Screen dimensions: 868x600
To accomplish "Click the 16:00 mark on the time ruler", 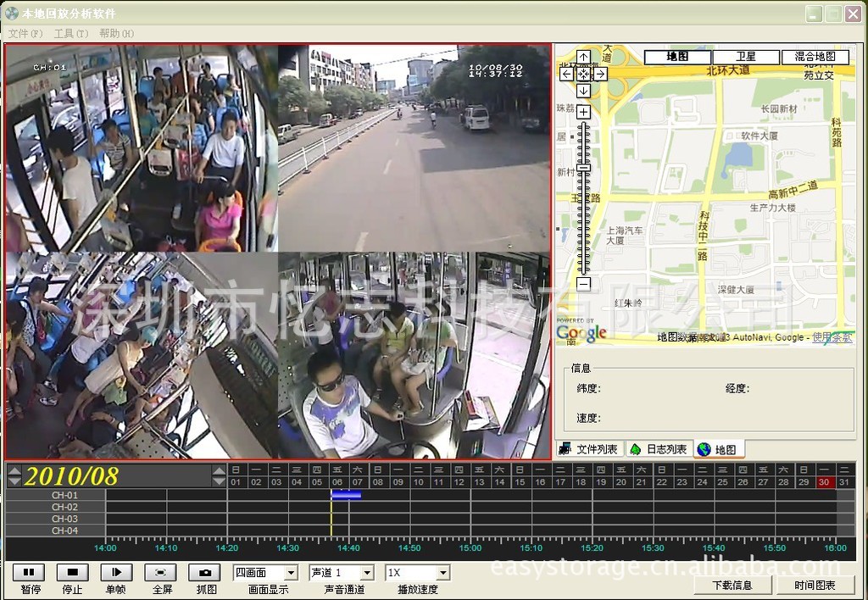I will pyautogui.click(x=835, y=548).
